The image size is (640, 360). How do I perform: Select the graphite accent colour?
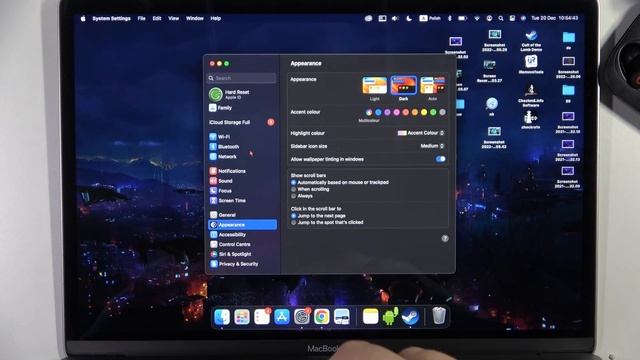tap(442, 112)
